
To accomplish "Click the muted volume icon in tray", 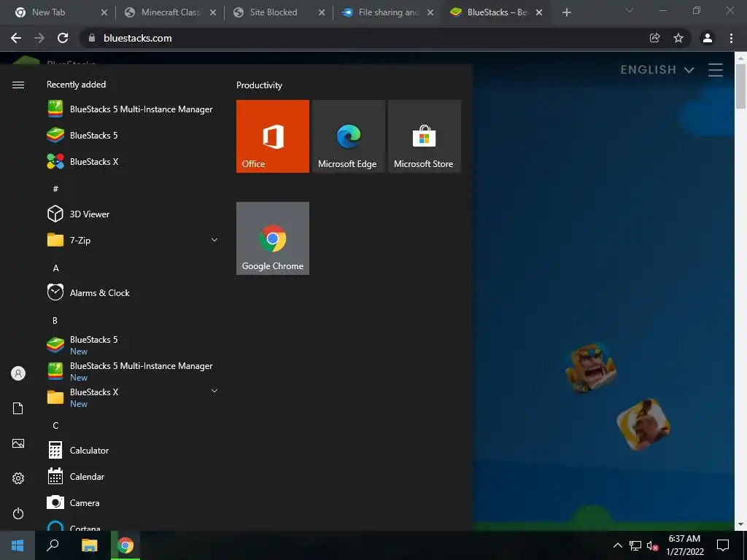I will pyautogui.click(x=652, y=545).
